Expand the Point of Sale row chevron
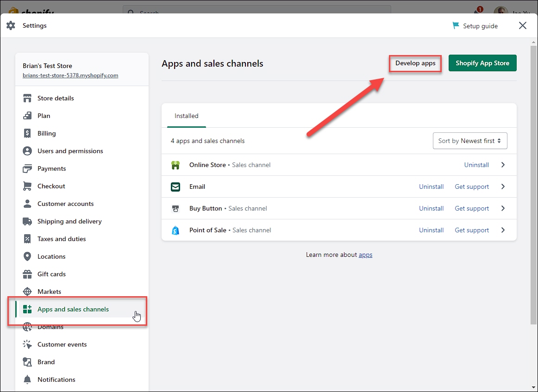The width and height of the screenshot is (538, 392). (503, 230)
